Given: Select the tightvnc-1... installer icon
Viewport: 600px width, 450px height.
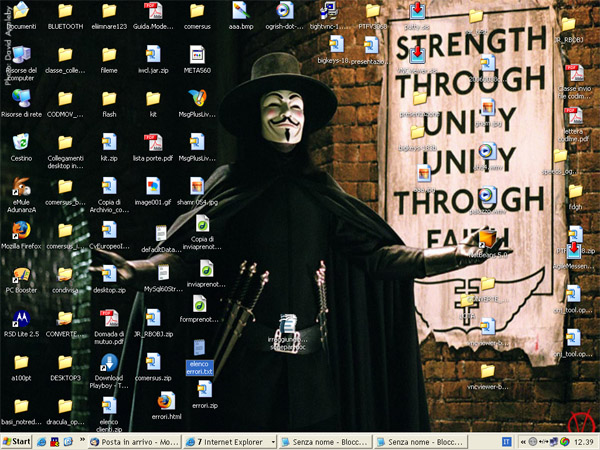Looking at the screenshot, I should pyautogui.click(x=329, y=11).
